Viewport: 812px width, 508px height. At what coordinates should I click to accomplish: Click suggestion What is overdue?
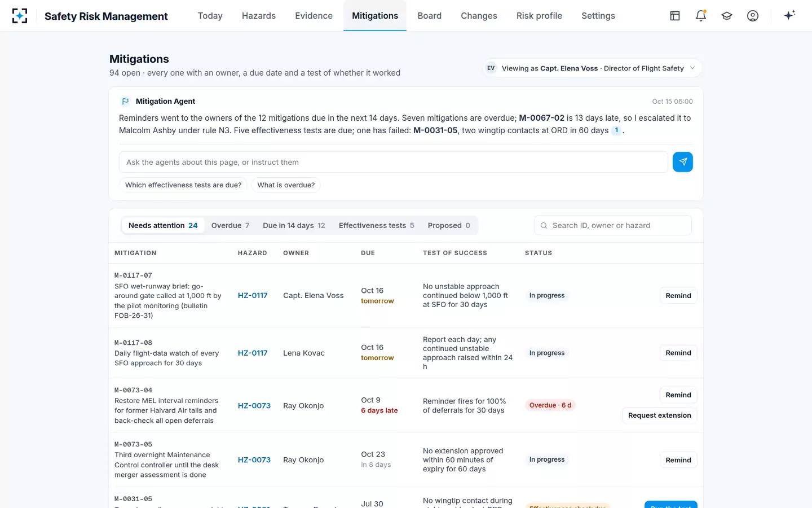click(286, 185)
